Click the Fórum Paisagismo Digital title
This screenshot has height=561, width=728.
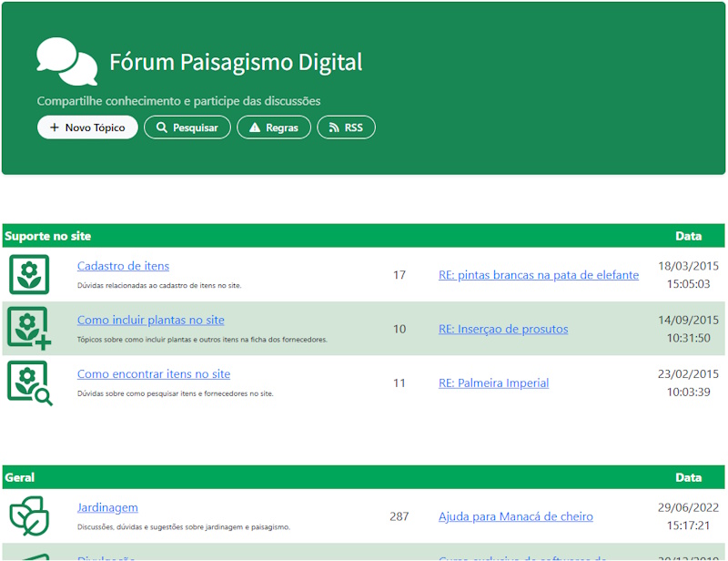point(236,62)
